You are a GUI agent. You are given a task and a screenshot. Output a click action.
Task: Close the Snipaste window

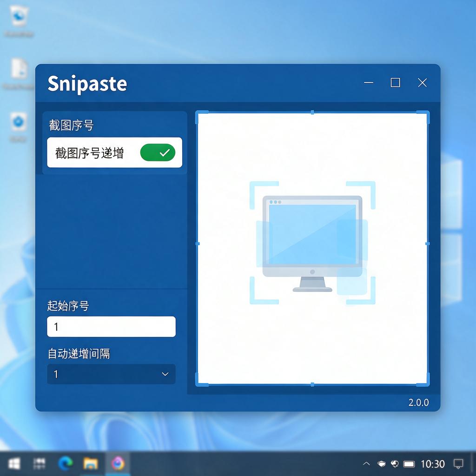coord(422,83)
